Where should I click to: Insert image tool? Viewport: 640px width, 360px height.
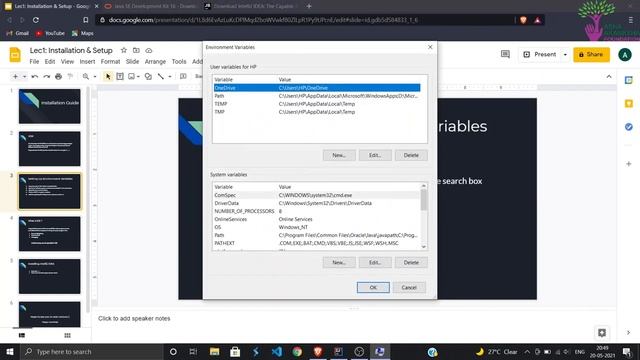pyautogui.click(x=131, y=76)
